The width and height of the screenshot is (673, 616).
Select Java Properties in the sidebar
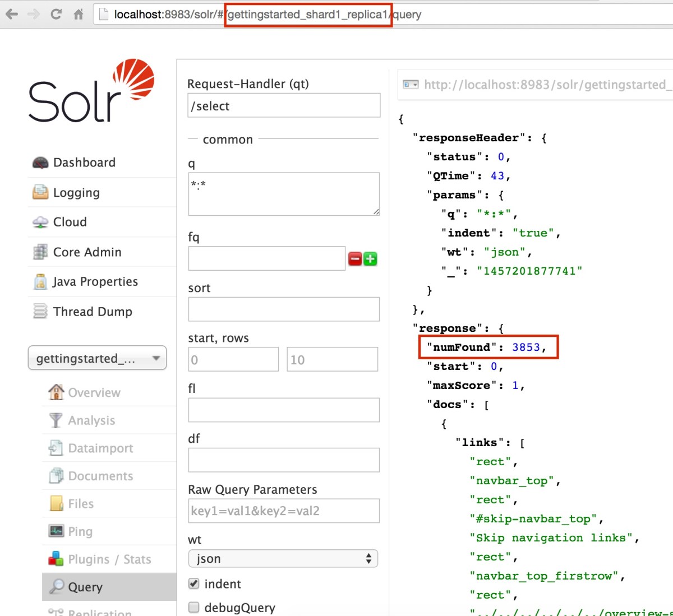[95, 281]
